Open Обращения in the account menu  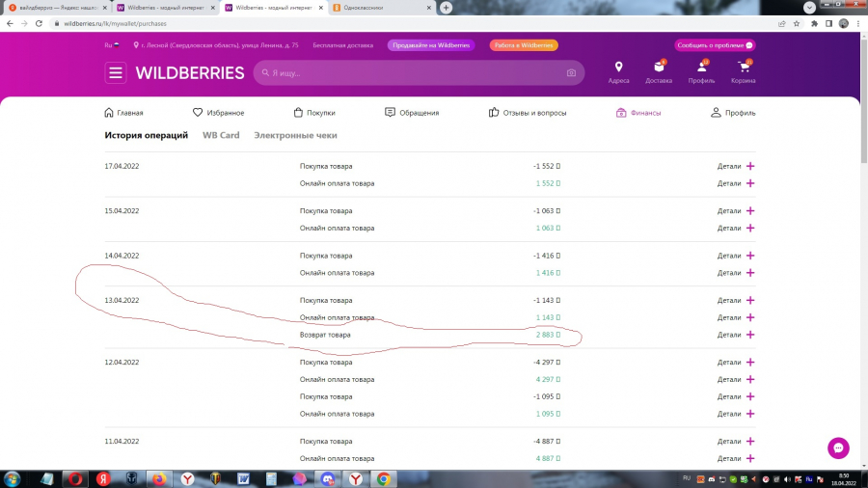[x=411, y=113]
